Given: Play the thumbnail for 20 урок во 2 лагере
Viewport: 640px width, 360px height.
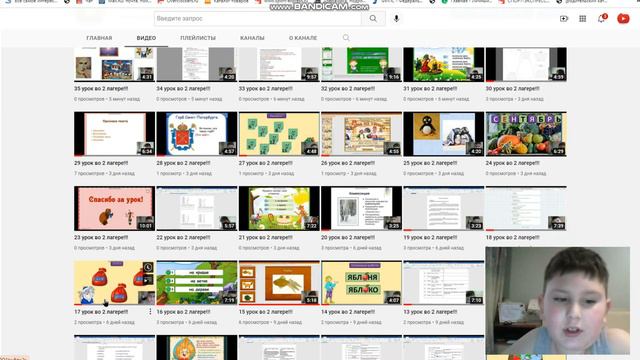Looking at the screenshot, I should [361, 209].
